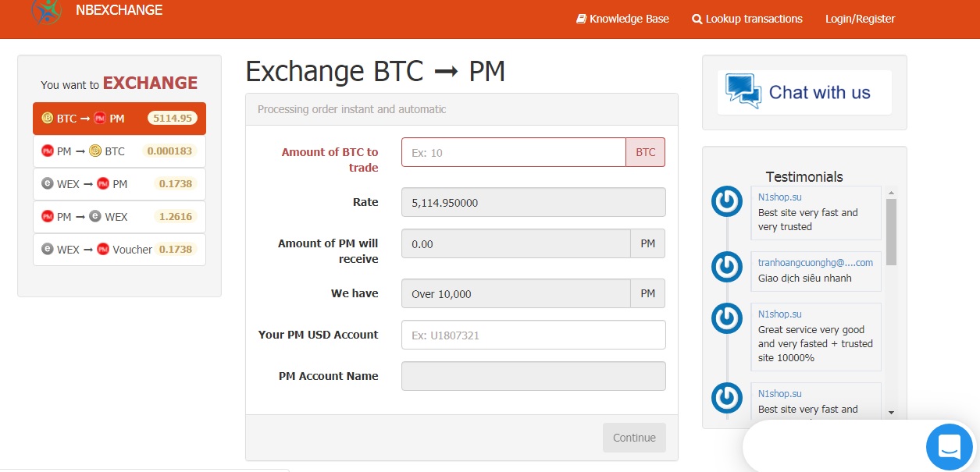This screenshot has width=980, height=472.
Task: Click the first testimonial avatar icon
Action: coord(727,202)
